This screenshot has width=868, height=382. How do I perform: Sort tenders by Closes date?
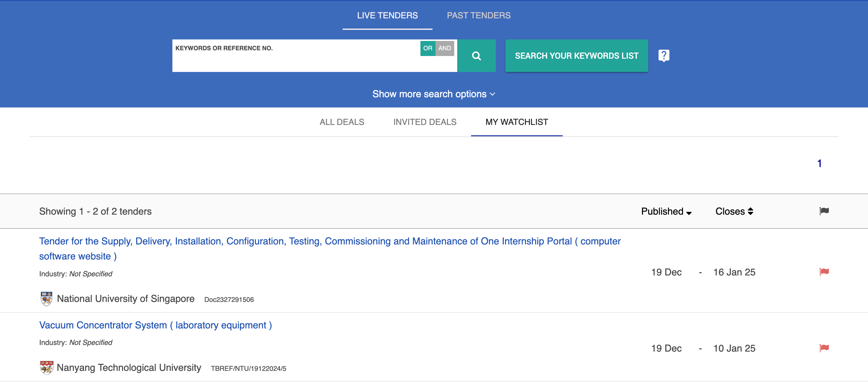[x=734, y=211]
